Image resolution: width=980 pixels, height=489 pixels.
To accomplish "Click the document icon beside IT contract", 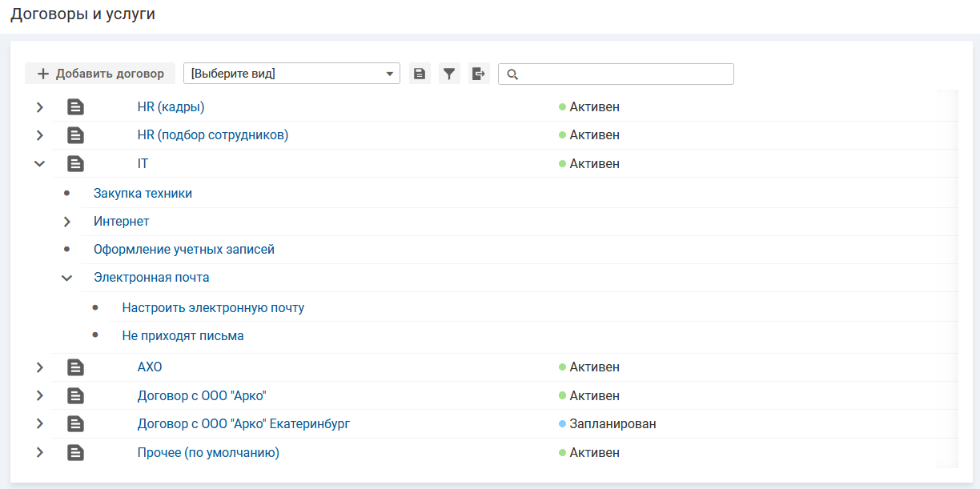I will point(75,164).
